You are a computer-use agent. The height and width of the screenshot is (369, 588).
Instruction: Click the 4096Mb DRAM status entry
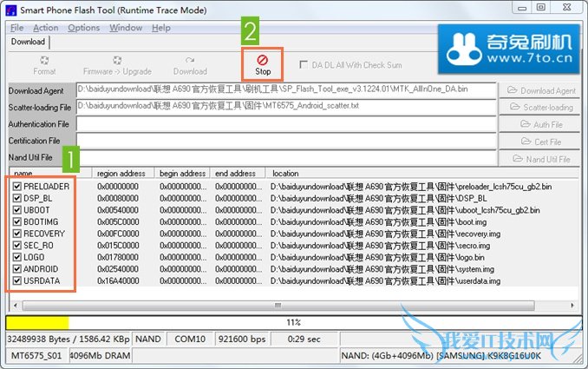pos(100,355)
